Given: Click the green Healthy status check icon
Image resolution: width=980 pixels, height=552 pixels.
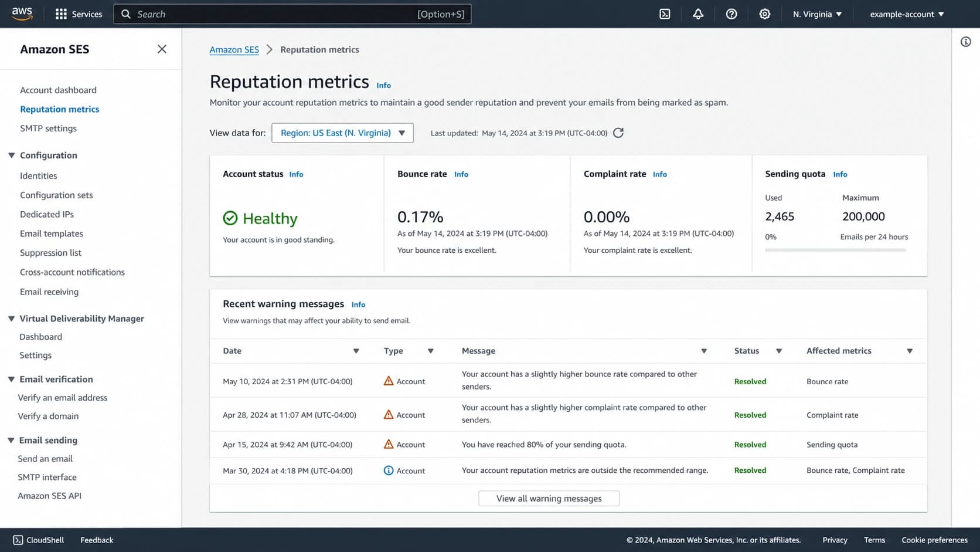Looking at the screenshot, I should click(230, 218).
